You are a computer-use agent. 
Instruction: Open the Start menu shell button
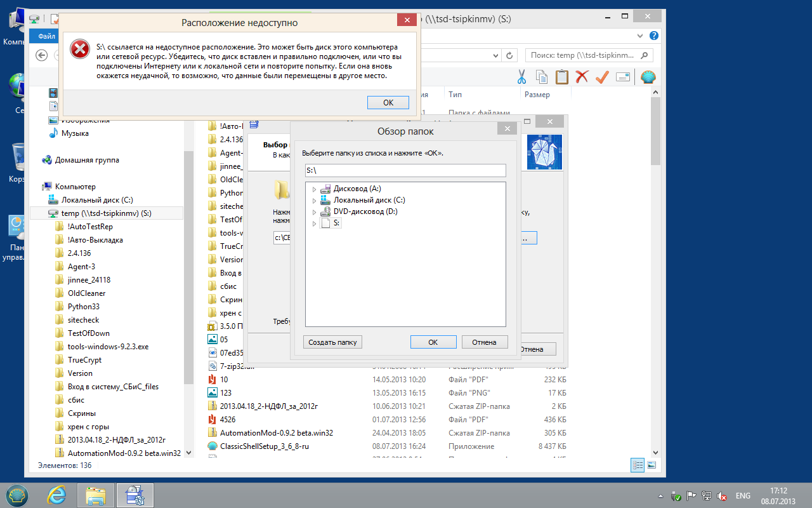pyautogui.click(x=17, y=495)
